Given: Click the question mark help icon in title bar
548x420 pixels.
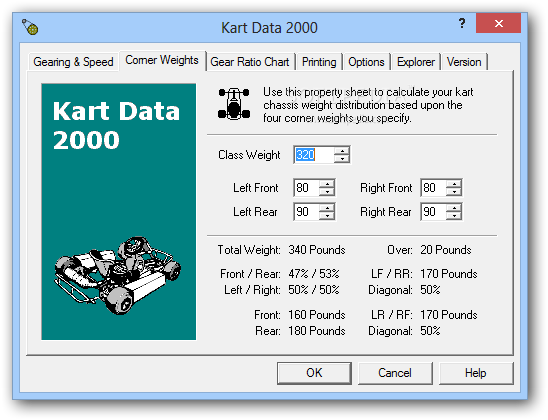Looking at the screenshot, I should pos(462,23).
